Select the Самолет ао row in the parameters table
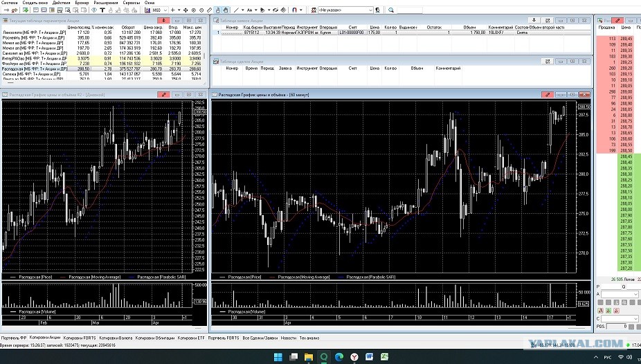 click(102, 53)
